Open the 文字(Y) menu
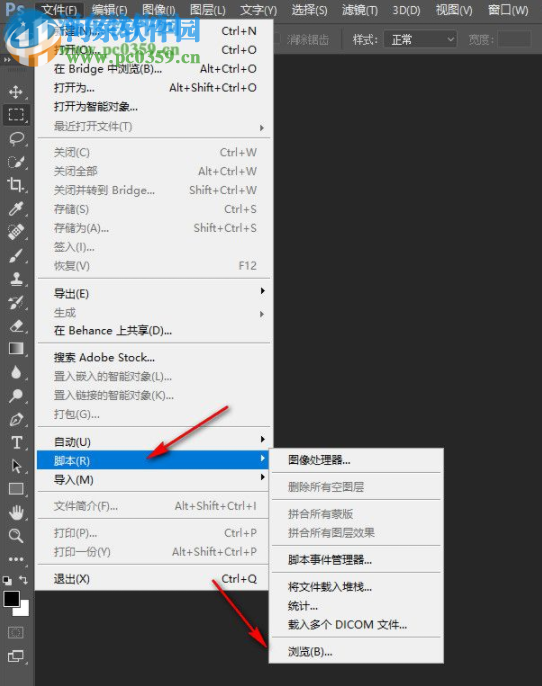542x686 pixels. click(x=259, y=10)
